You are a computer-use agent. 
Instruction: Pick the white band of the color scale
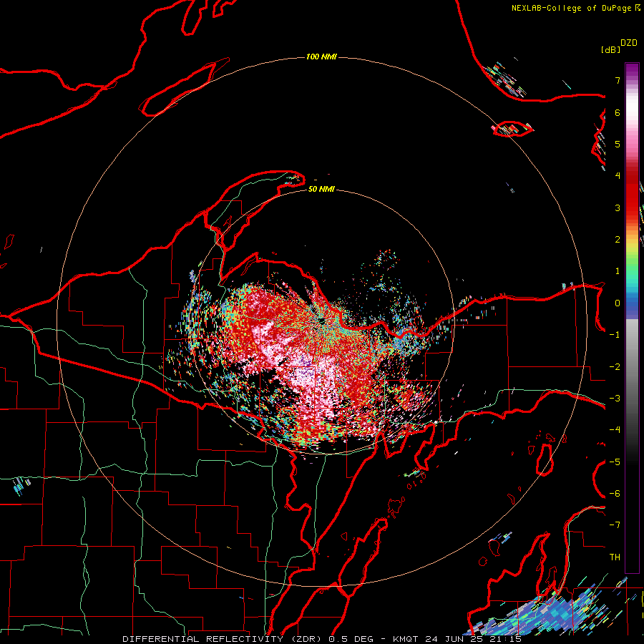pos(632,107)
